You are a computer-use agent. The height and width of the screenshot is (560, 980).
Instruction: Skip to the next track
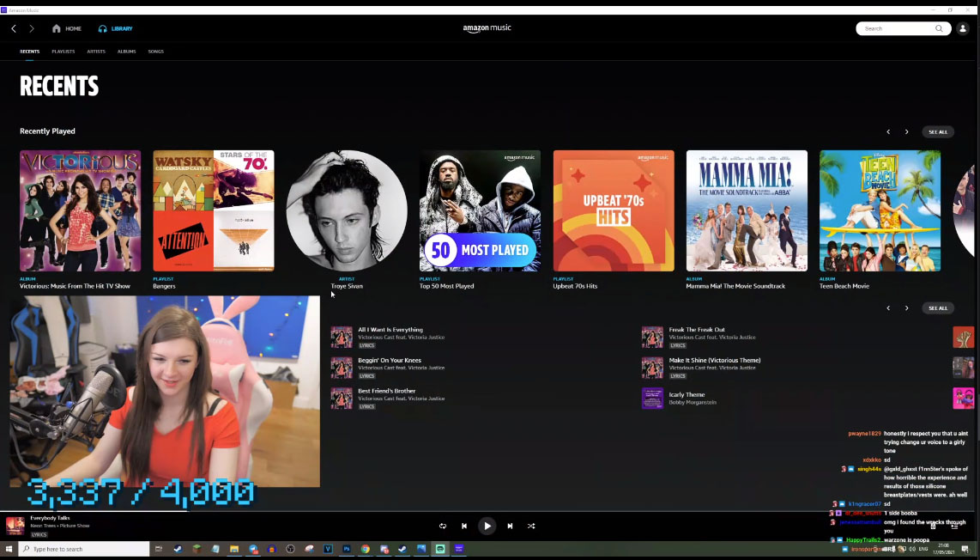510,527
